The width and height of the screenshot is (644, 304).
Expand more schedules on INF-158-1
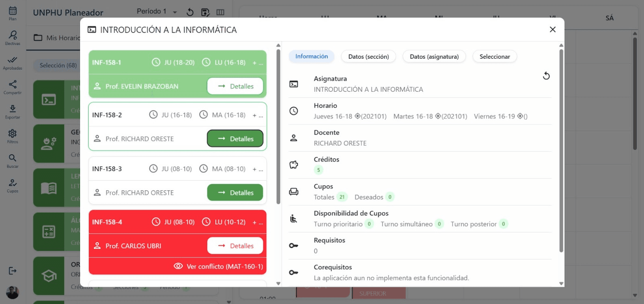click(x=258, y=63)
